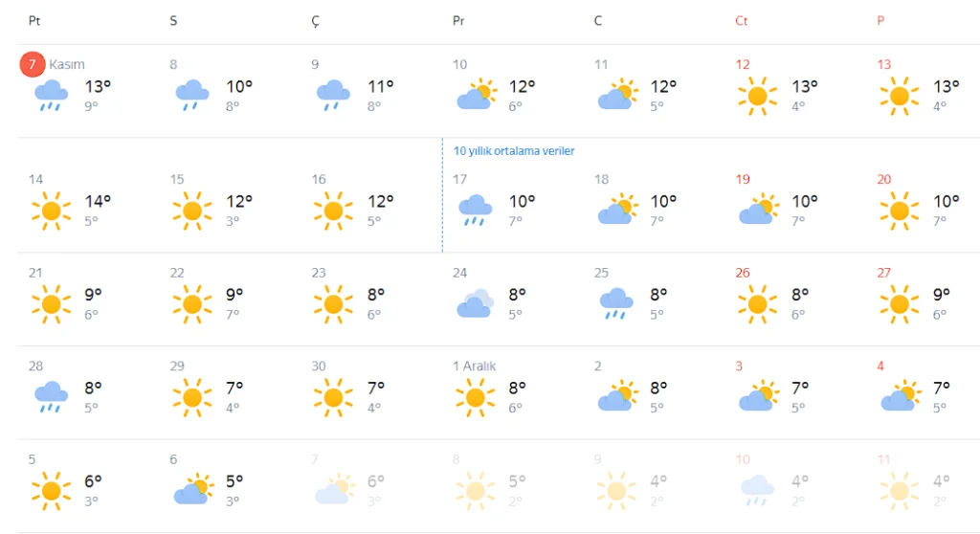Click the rain cloud icon for Kasım 7

point(51,96)
